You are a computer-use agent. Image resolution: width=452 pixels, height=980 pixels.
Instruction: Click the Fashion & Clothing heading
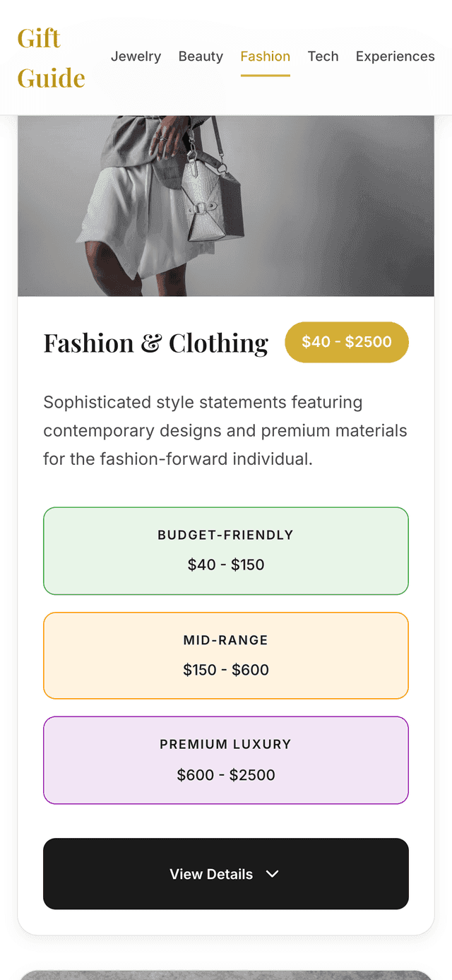point(155,343)
